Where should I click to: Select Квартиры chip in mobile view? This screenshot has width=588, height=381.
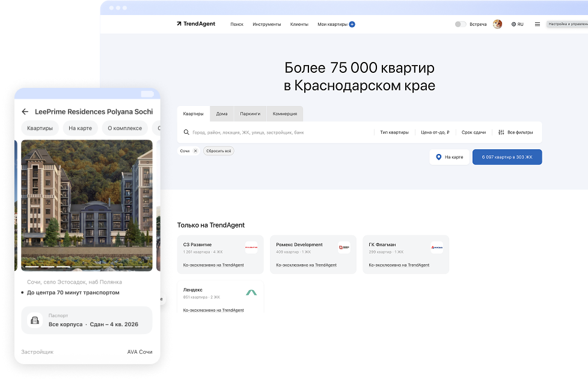(40, 128)
